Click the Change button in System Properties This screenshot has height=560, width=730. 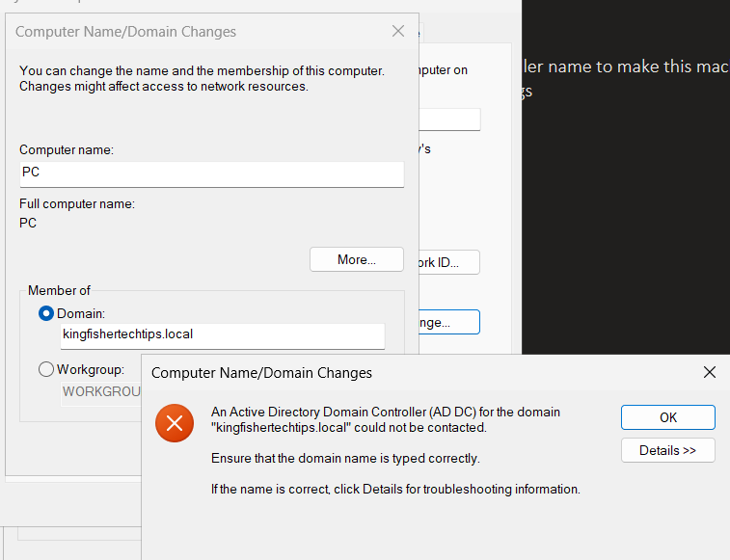[x=449, y=322]
